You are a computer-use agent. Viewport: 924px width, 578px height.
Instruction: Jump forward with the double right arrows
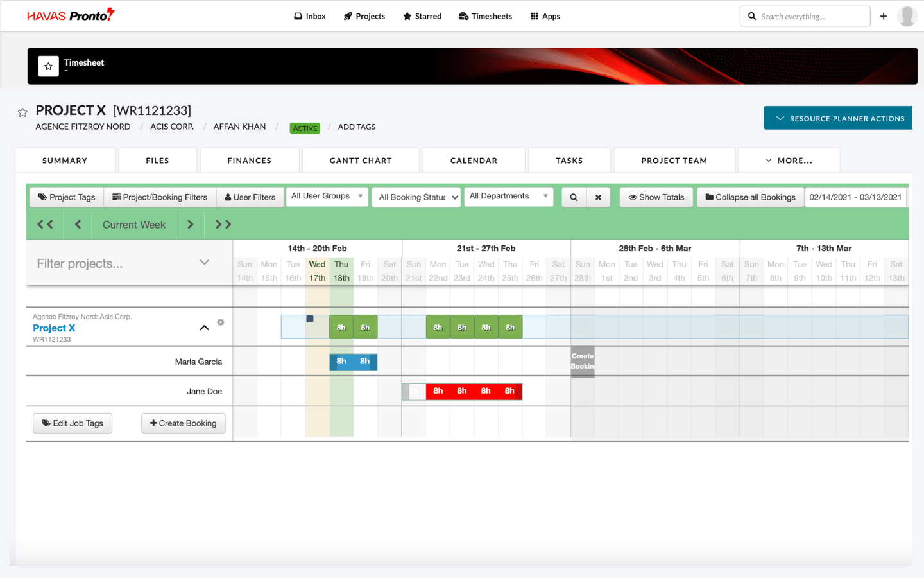pyautogui.click(x=223, y=225)
